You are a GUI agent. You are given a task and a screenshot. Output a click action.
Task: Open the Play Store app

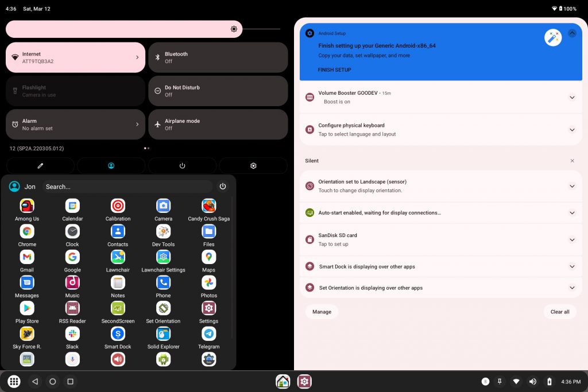(27, 308)
